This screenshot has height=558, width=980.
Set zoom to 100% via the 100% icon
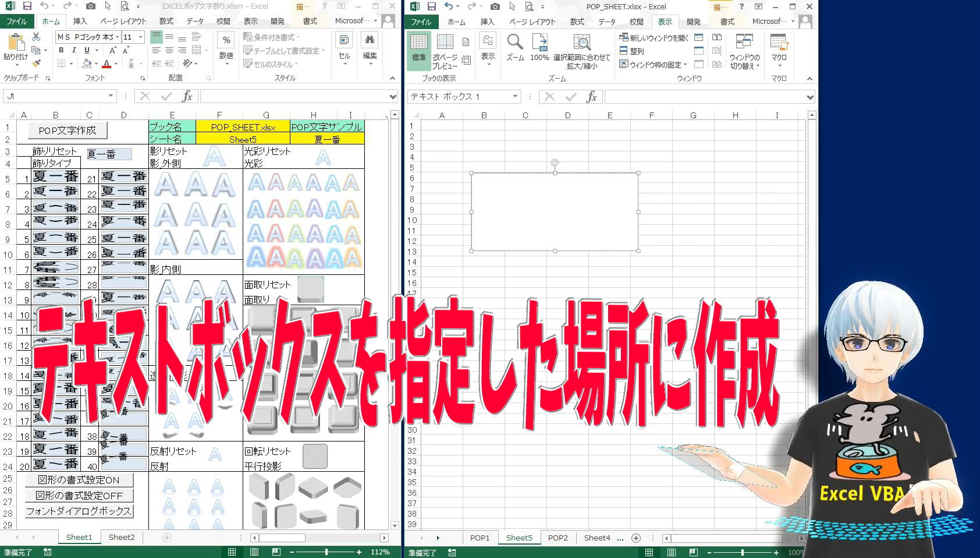tap(539, 47)
